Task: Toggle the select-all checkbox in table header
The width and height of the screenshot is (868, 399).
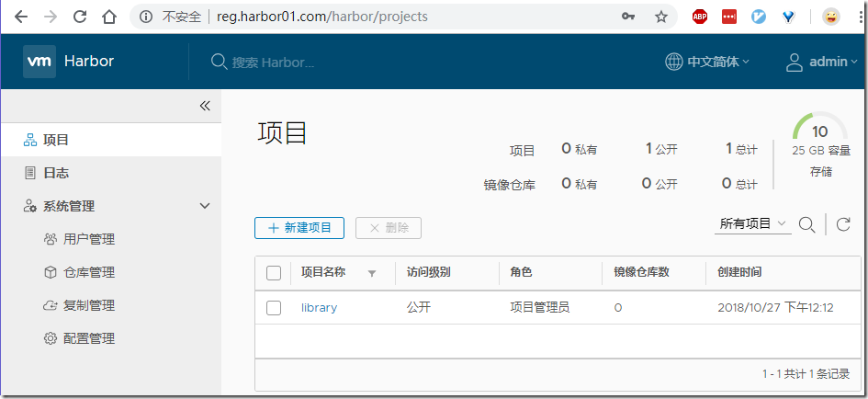Action: coord(274,272)
